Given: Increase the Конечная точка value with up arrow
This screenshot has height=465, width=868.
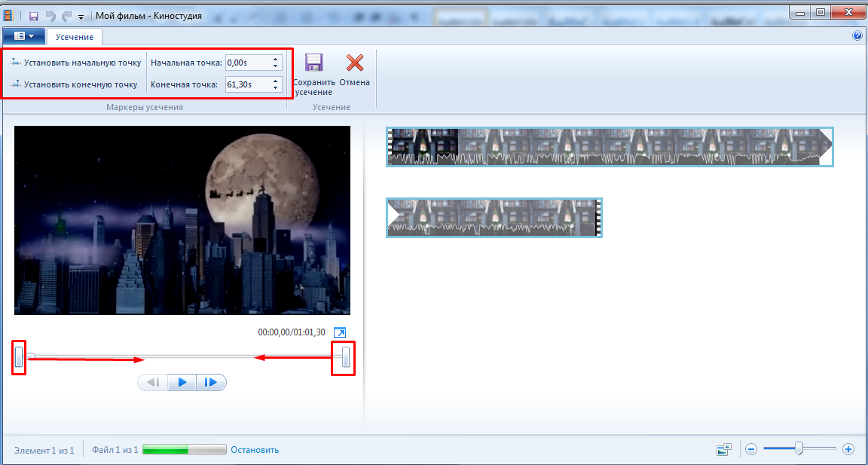Looking at the screenshot, I should 276,81.
